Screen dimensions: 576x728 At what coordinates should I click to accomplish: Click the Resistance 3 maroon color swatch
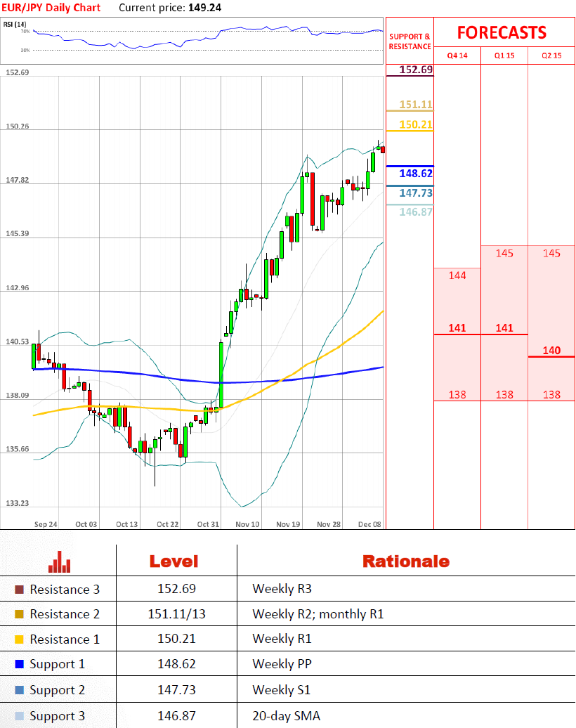(x=19, y=589)
